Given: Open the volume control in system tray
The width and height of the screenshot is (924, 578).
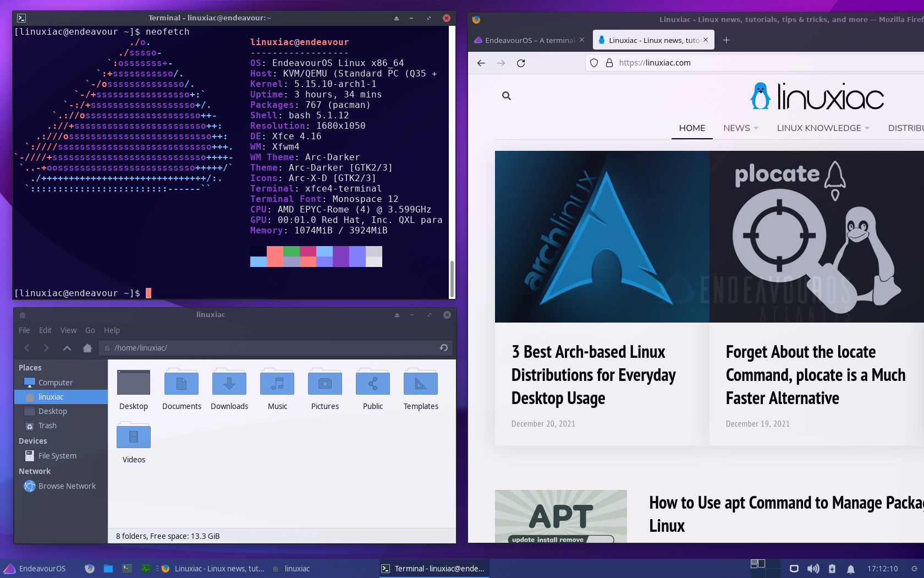Looking at the screenshot, I should click(x=813, y=569).
